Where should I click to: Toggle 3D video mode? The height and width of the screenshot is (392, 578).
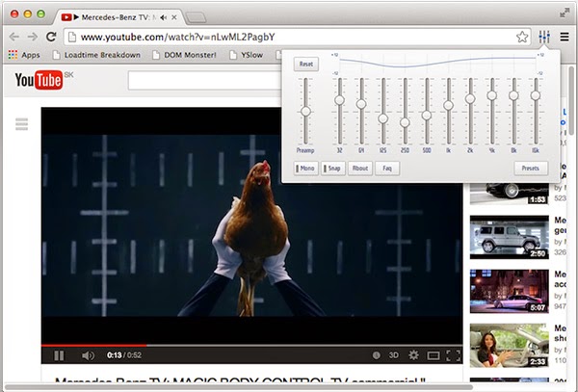(x=394, y=355)
